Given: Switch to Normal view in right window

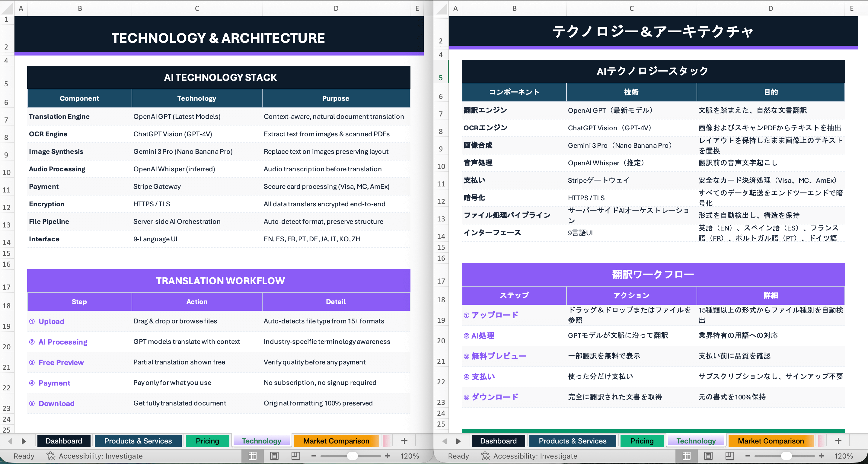Looking at the screenshot, I should coord(687,456).
